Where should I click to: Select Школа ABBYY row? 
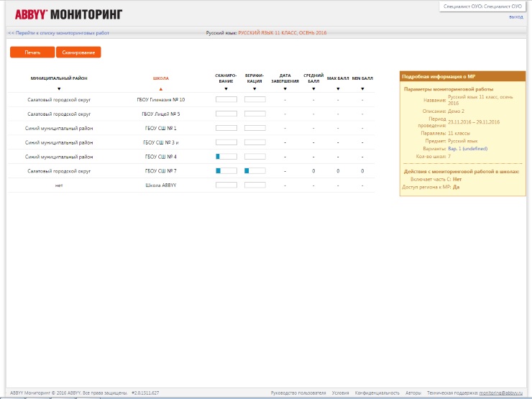point(191,185)
